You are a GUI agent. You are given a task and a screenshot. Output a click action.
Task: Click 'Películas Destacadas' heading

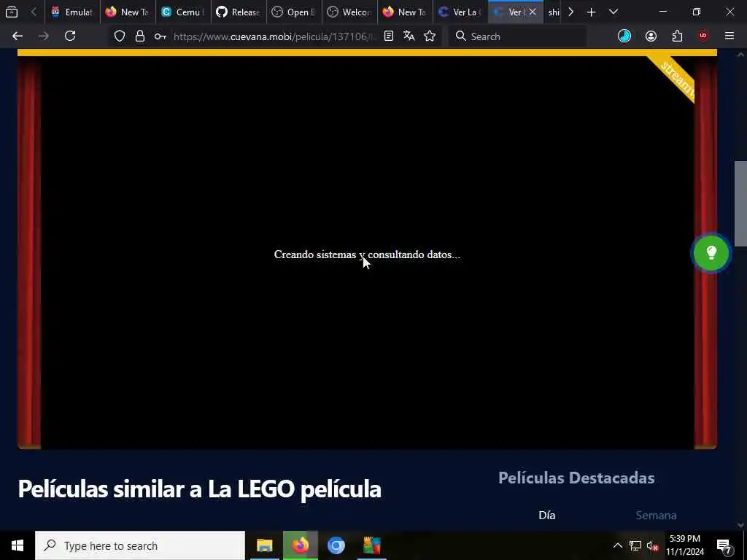pos(576,478)
